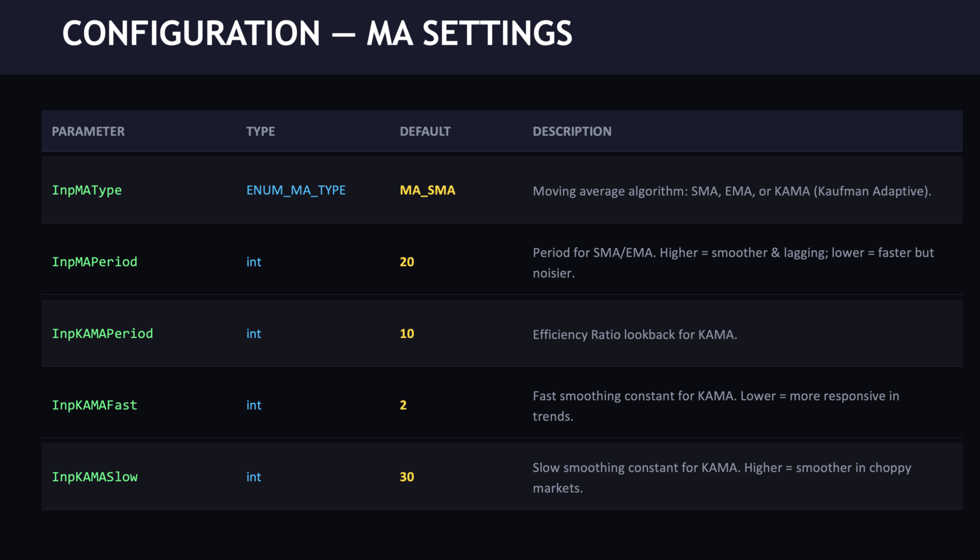Viewport: 980px width, 560px height.
Task: Select the InpKAMAFast parameter name
Action: tap(94, 405)
